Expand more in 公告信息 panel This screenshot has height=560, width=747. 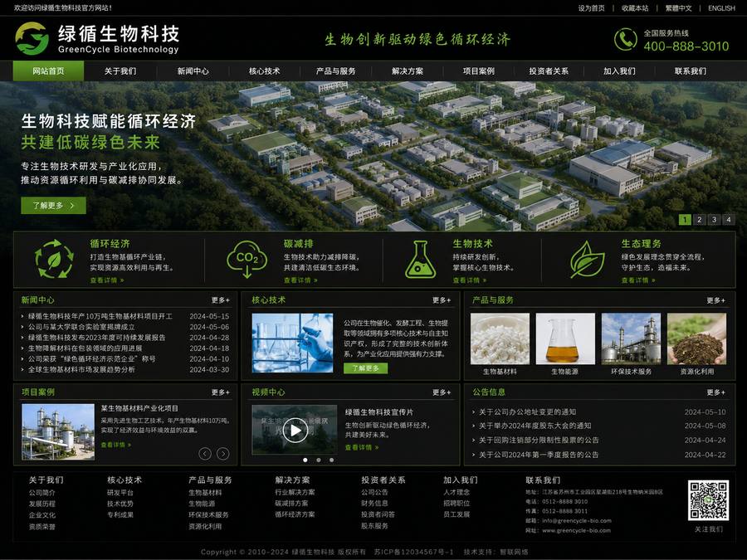coord(716,392)
